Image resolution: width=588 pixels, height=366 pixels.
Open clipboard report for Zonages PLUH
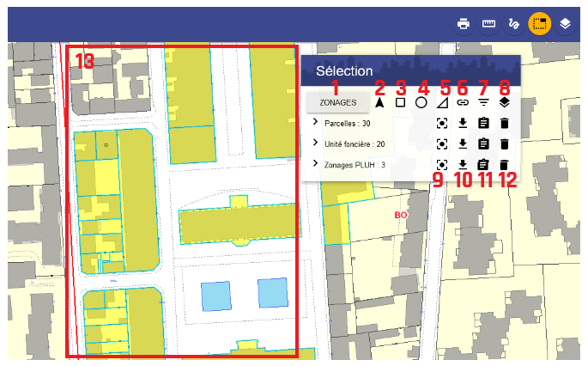tap(484, 164)
